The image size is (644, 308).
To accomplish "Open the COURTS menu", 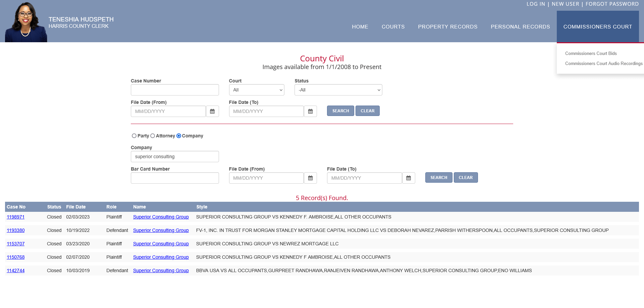I will 393,27.
